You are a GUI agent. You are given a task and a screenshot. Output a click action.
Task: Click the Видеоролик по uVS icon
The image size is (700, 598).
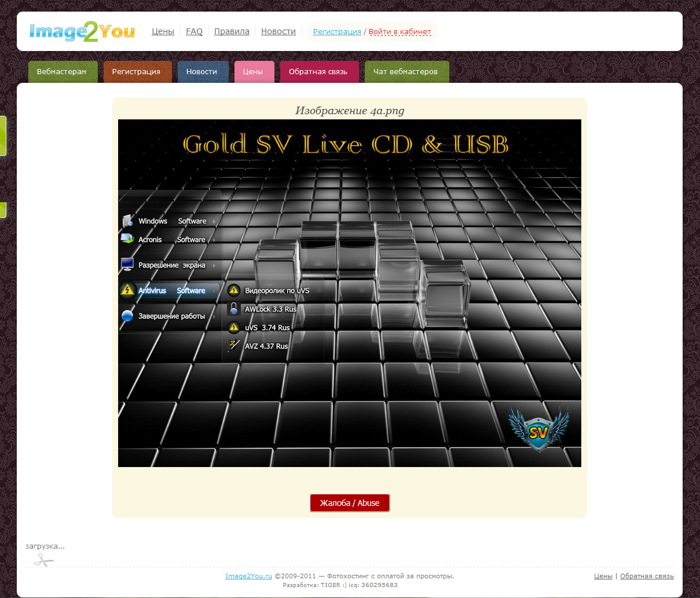coord(234,290)
